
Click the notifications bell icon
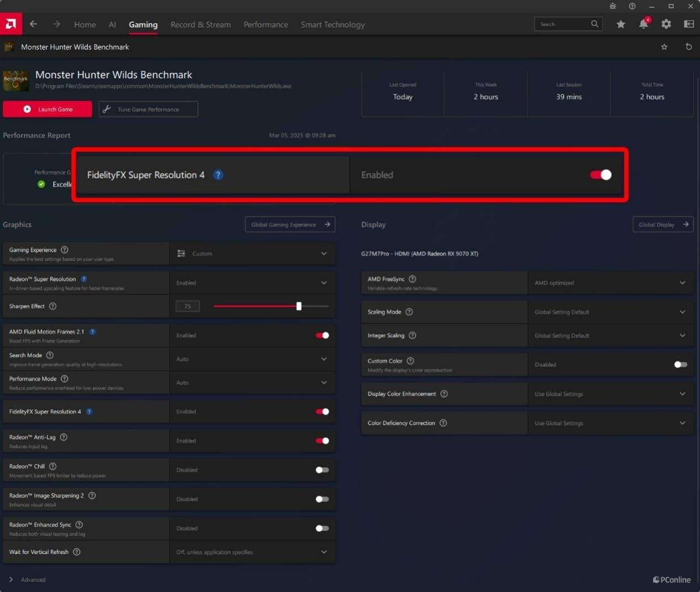[x=643, y=24]
